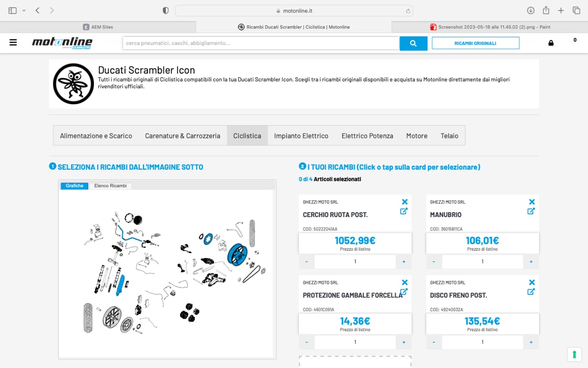Decrease quantity of MANUBRIO
Image resolution: width=588 pixels, height=368 pixels.
[x=434, y=262]
